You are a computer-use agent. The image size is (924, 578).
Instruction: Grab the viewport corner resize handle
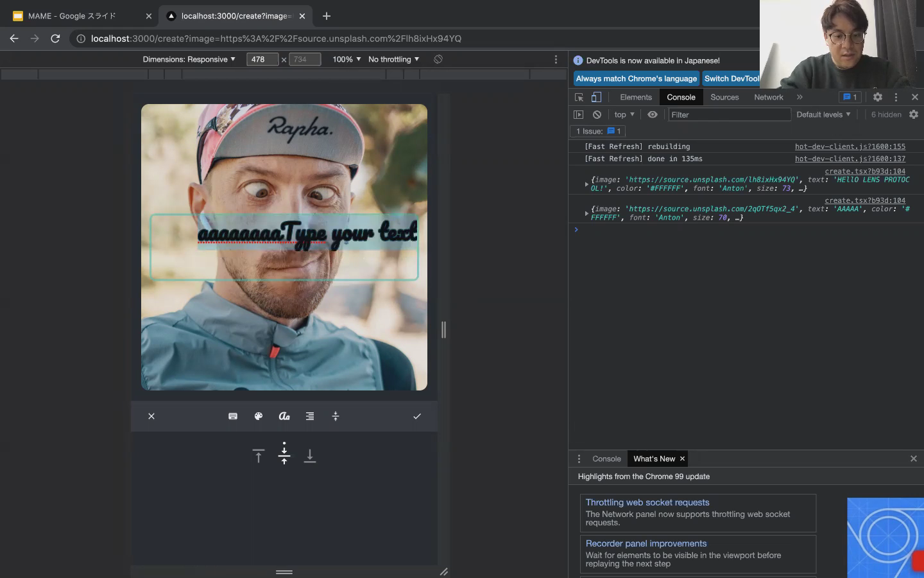443,572
